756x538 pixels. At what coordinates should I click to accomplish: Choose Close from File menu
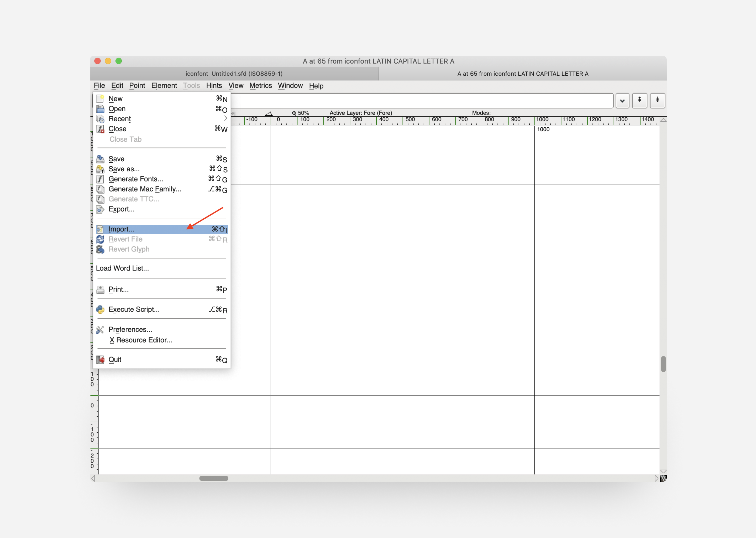pos(161,129)
